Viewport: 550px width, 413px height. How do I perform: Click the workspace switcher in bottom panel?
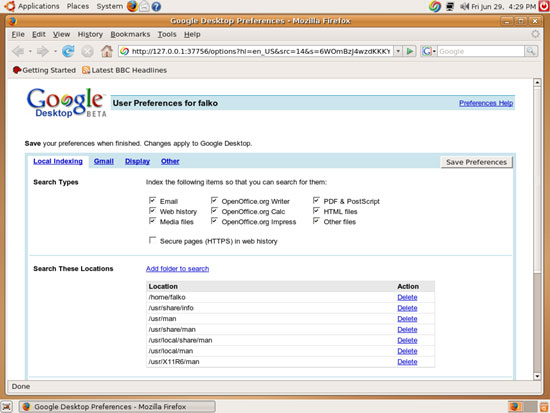(x=523, y=406)
